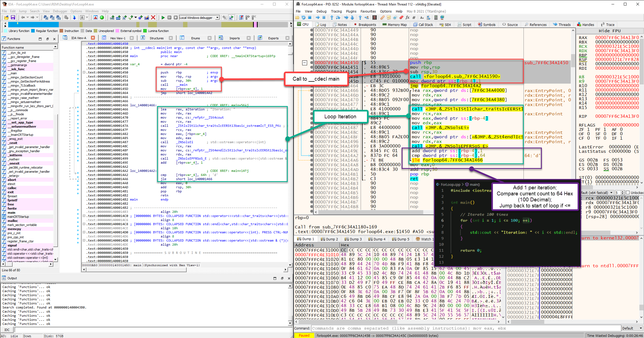Float the IDA Output panel
The height and width of the screenshot is (338, 644).
282,278
